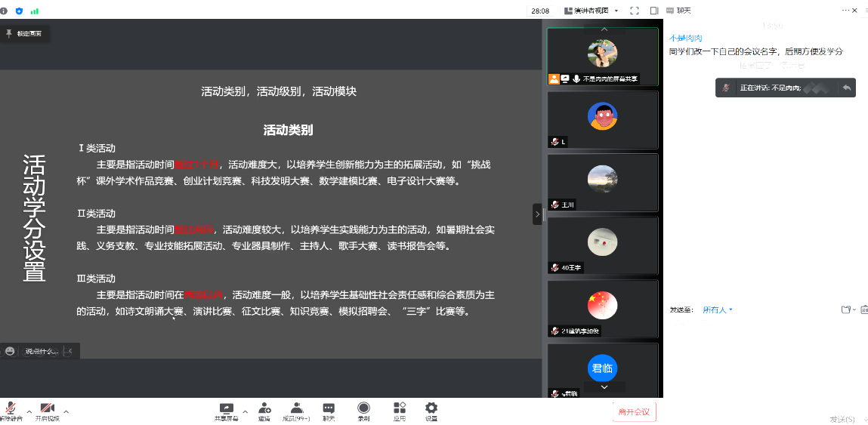Click the 邀请 invite icon
868x425 pixels.
click(264, 408)
